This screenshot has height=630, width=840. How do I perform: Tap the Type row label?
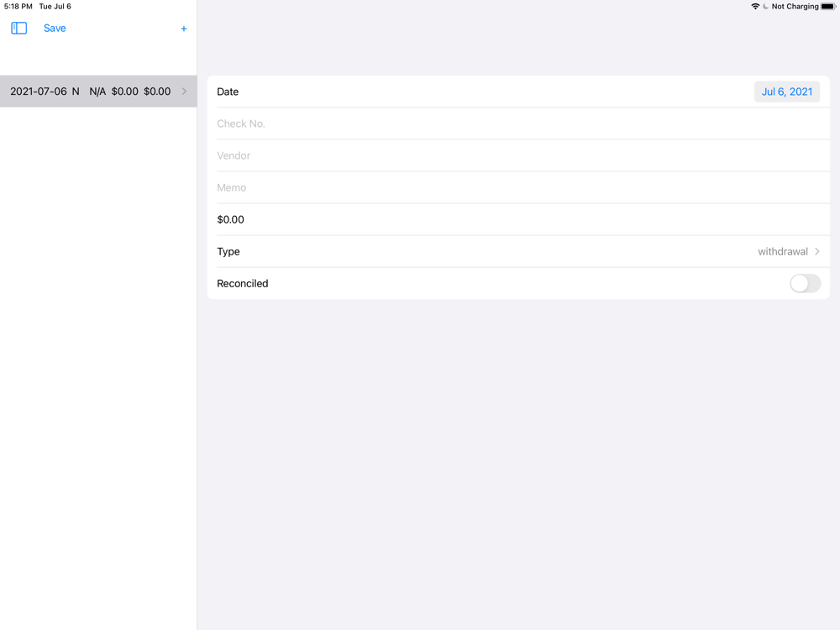(228, 252)
